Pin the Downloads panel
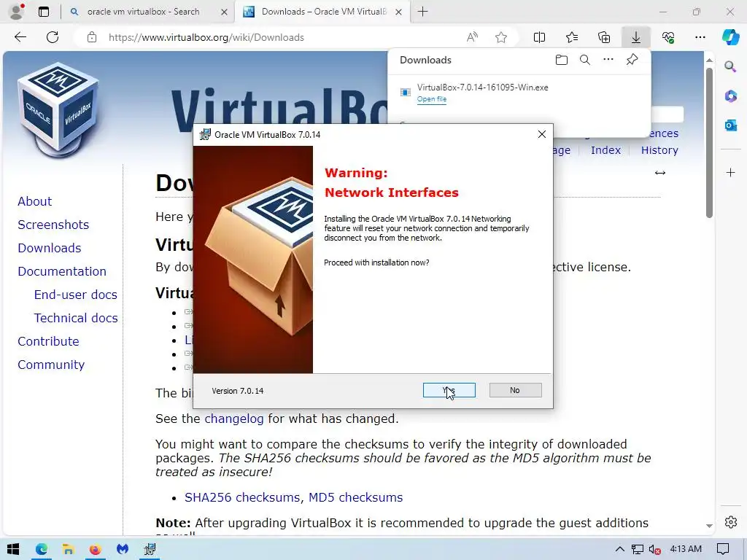This screenshot has width=747, height=560. point(632,60)
